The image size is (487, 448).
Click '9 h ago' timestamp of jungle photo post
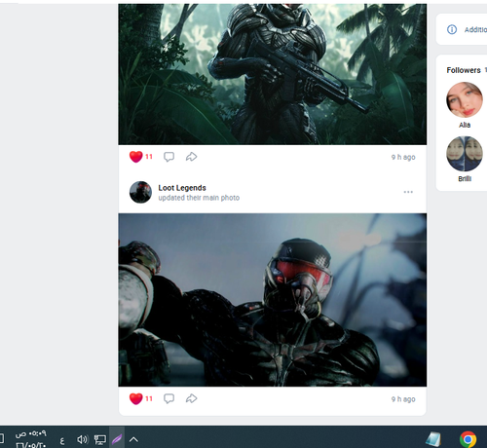click(x=403, y=157)
